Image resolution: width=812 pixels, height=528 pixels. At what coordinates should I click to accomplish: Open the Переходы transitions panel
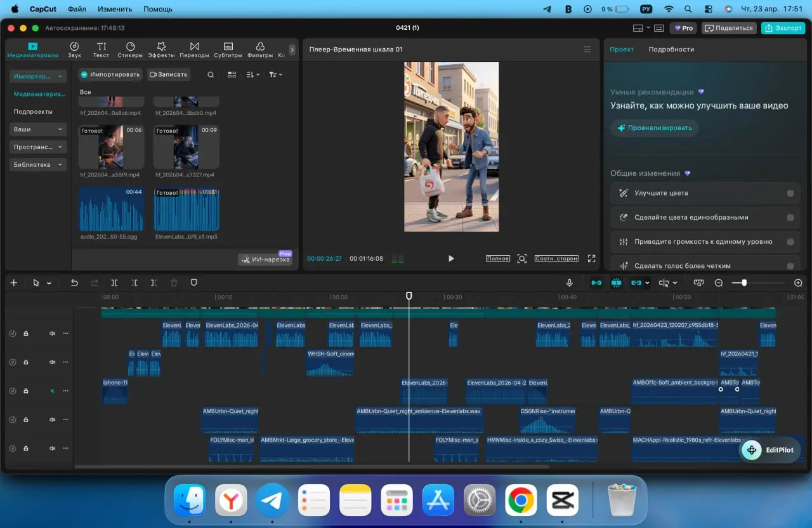[194, 50]
